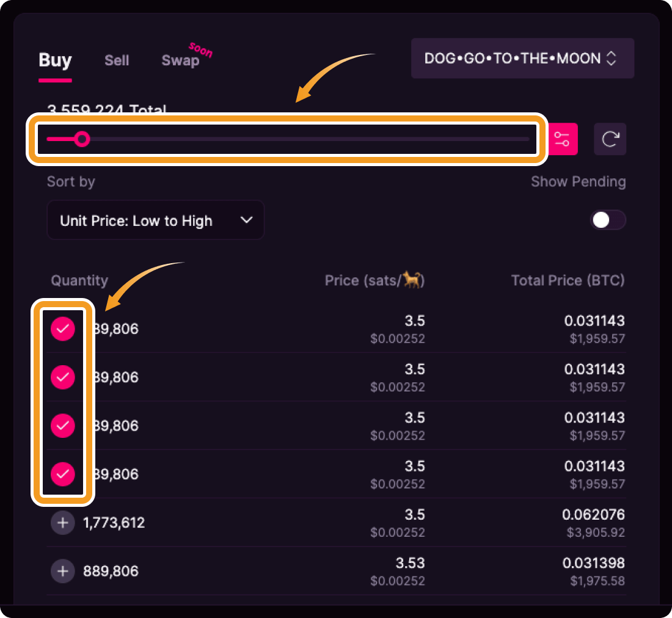Viewport: 672px width, 618px height.
Task: Add the 1,773,612 quantity listing
Action: point(62,523)
